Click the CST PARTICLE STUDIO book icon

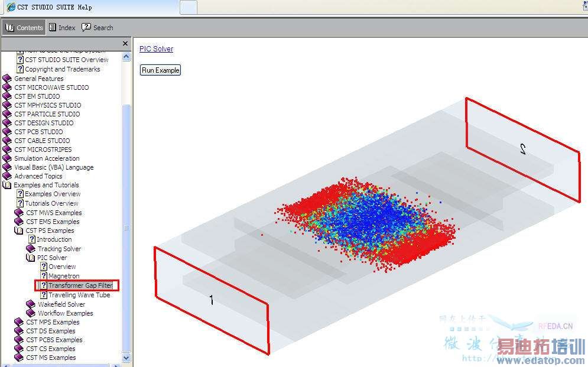point(7,114)
